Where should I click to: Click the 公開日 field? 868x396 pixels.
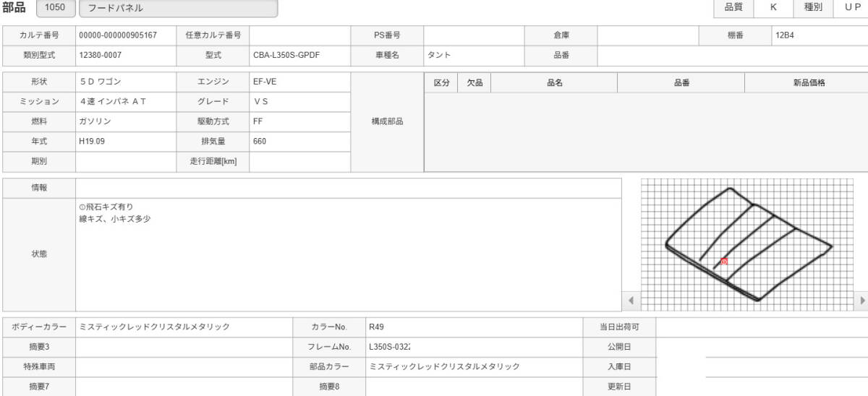pyautogui.click(x=762, y=347)
